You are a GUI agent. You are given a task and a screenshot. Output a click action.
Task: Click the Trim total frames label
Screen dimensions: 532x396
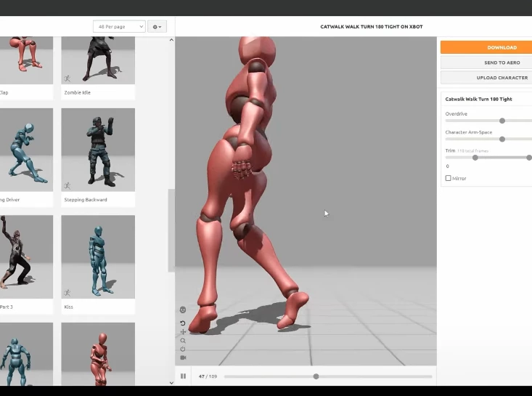(472, 151)
